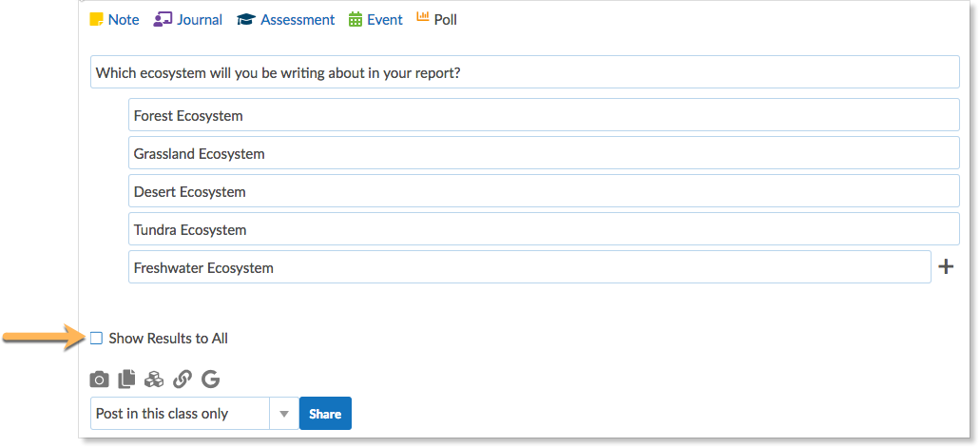Click the Desert Ecosystem option field

544,192
